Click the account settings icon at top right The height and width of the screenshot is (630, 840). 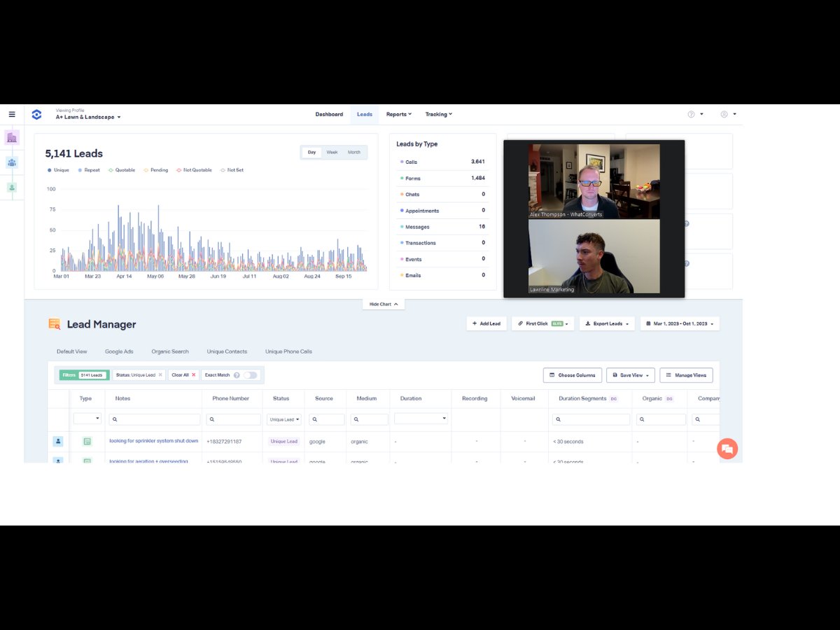724,114
